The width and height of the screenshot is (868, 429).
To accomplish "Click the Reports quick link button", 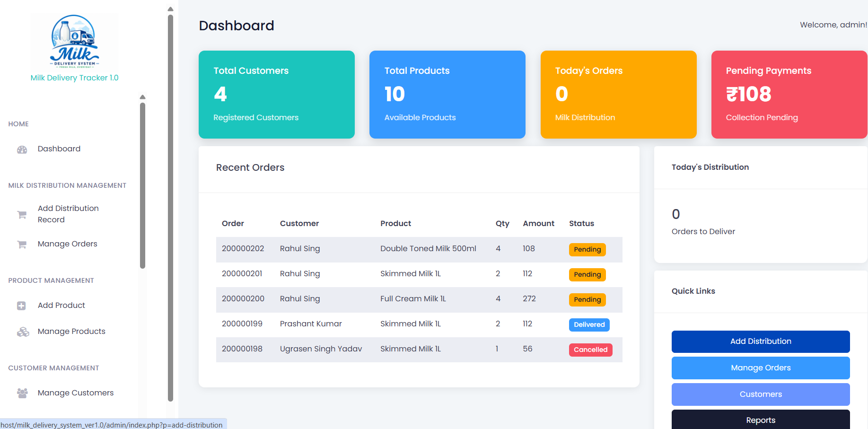I will (x=761, y=420).
